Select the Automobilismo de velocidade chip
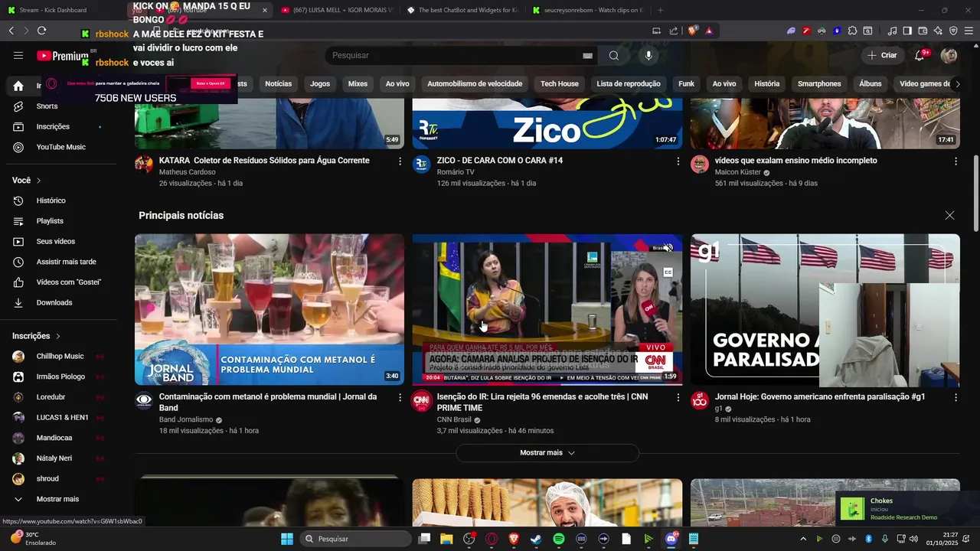The width and height of the screenshot is (980, 551). click(475, 84)
